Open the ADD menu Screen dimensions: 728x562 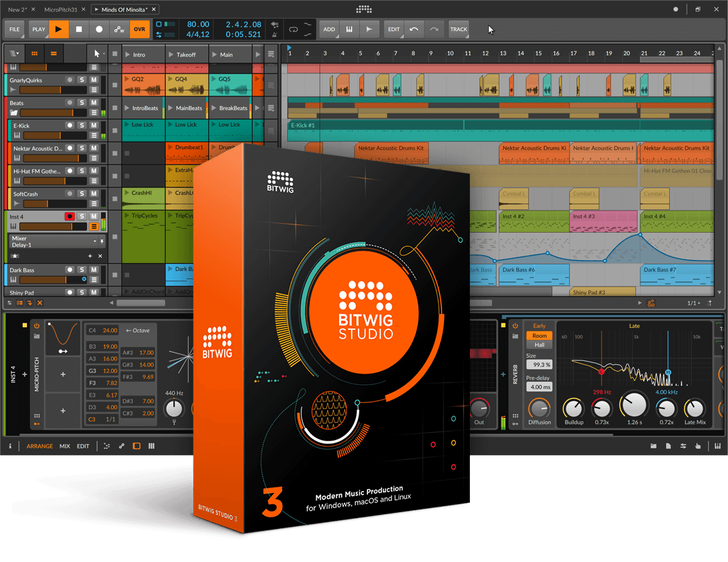click(x=329, y=29)
